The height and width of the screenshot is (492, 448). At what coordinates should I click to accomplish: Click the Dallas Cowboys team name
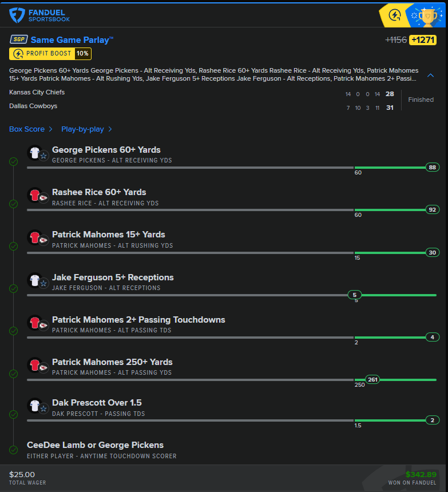click(x=33, y=106)
